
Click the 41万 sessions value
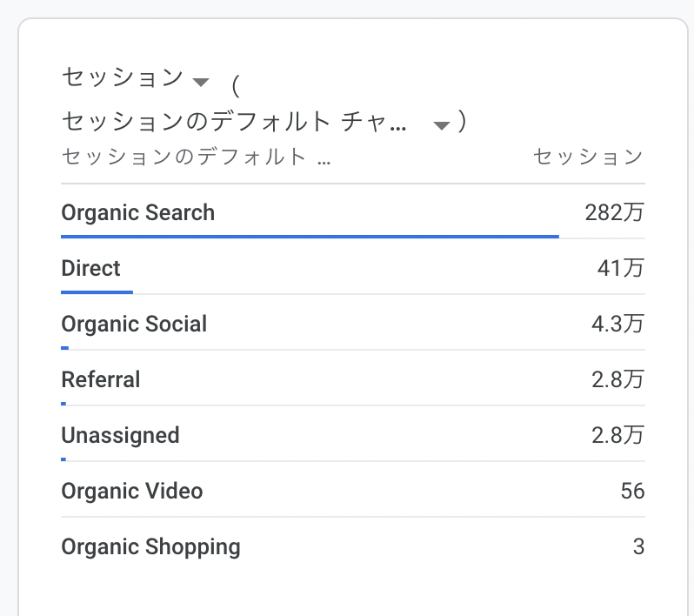(x=621, y=268)
